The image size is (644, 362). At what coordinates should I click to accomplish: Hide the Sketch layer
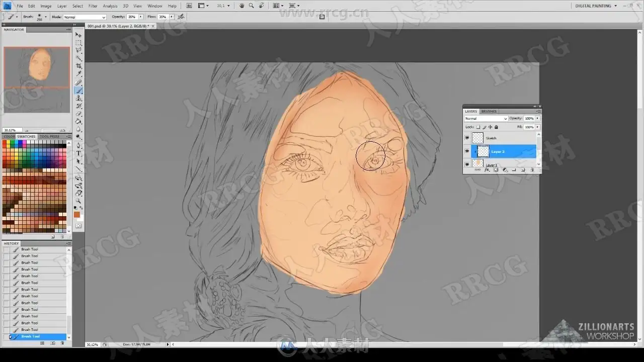[467, 138]
